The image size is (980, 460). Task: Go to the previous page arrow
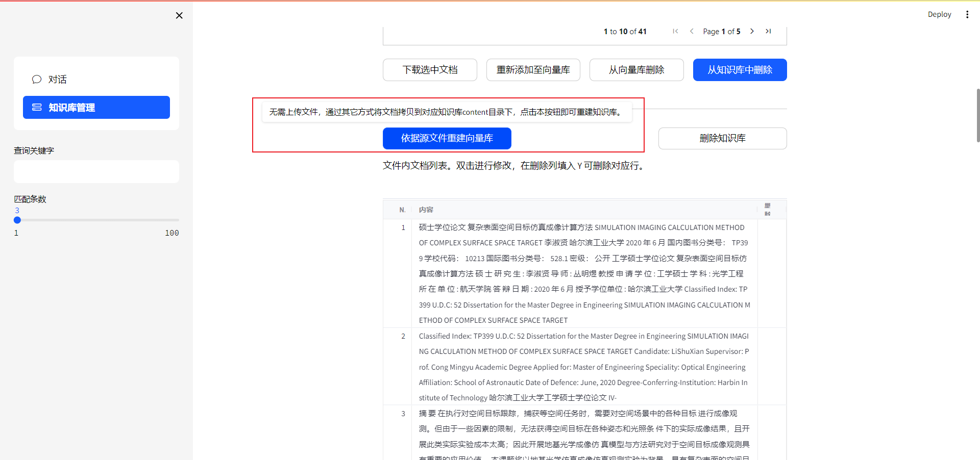pyautogui.click(x=692, y=31)
